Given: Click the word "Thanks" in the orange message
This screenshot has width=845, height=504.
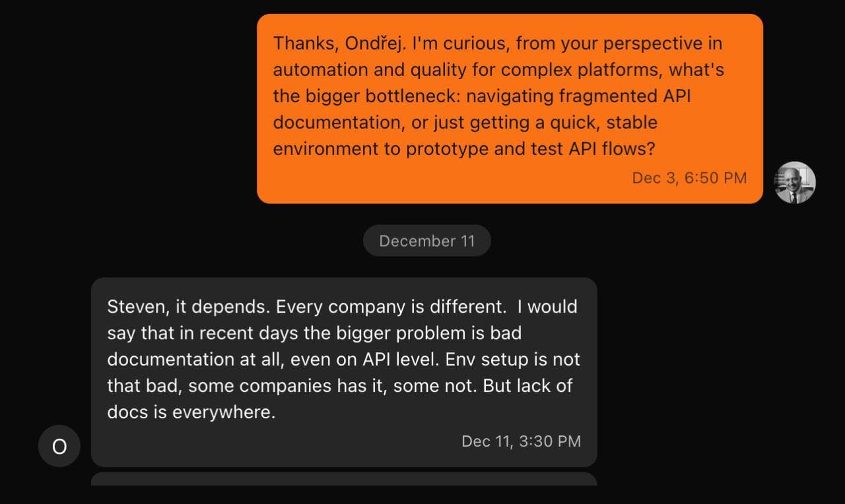Looking at the screenshot, I should [x=302, y=44].
